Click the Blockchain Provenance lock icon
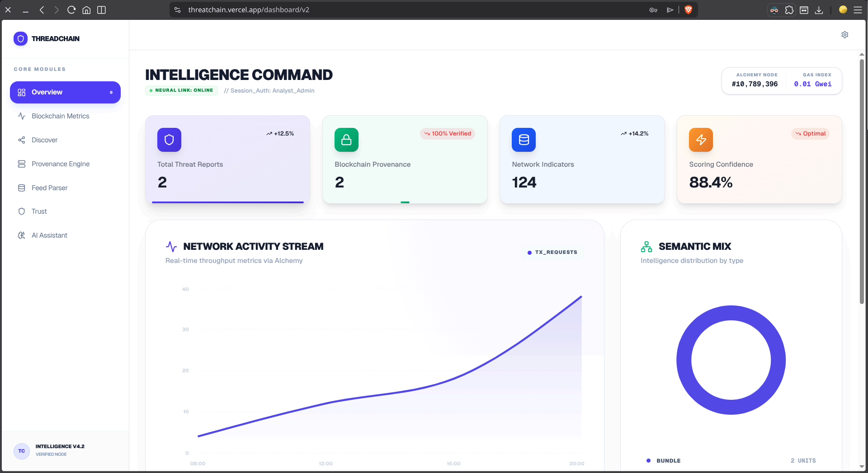Screen dimensions: 868x473 click(346, 140)
